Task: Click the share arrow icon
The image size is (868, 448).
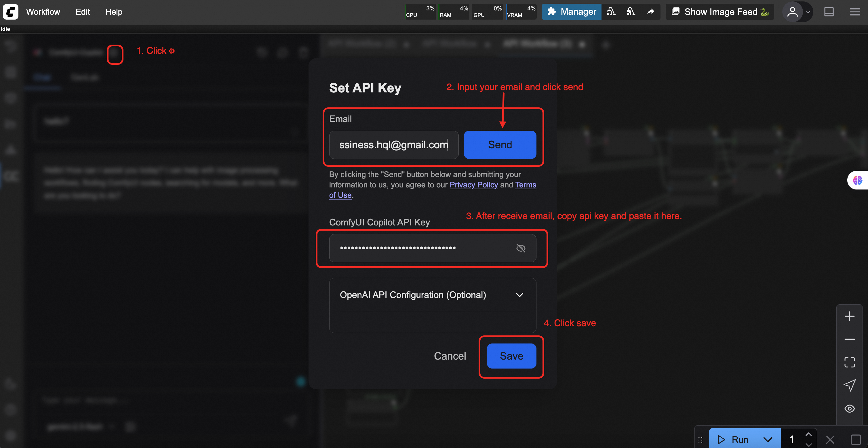Action: 651,12
